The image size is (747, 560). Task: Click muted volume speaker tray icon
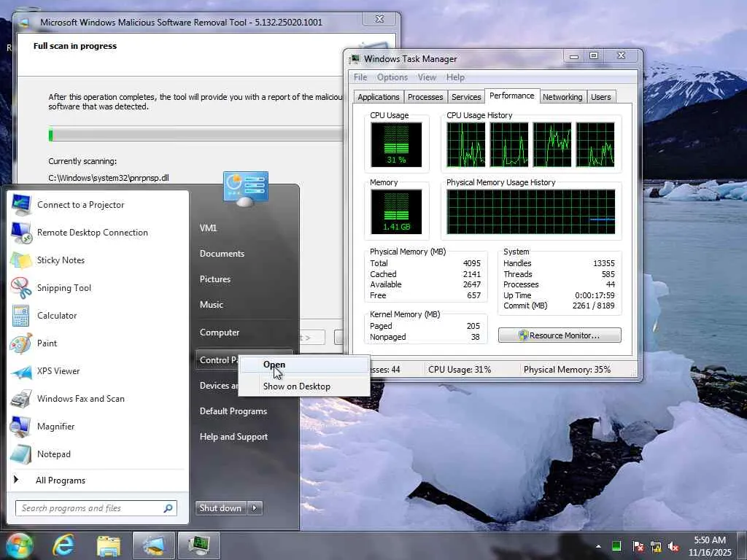click(673, 546)
